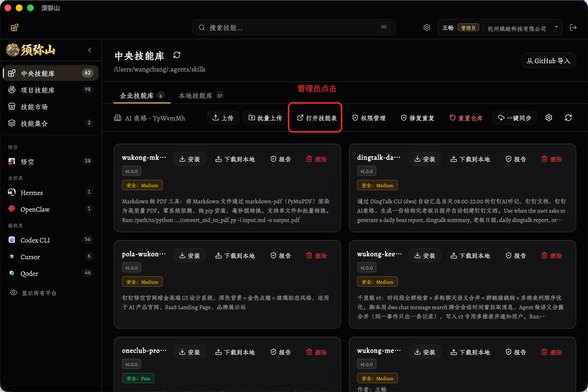Open 项目技能库 in sidebar
The image size is (588, 392).
51,90
